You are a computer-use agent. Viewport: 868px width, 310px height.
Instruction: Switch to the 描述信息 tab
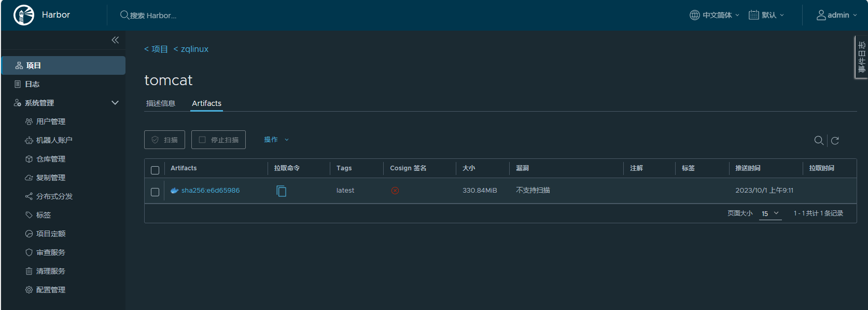161,103
